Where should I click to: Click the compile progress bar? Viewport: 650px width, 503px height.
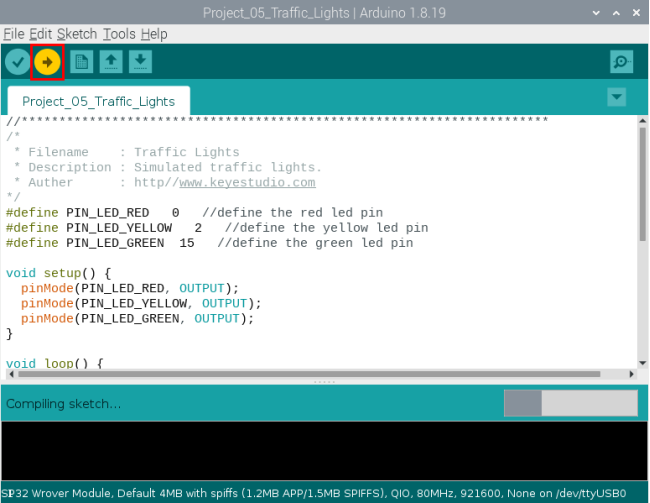tap(571, 403)
